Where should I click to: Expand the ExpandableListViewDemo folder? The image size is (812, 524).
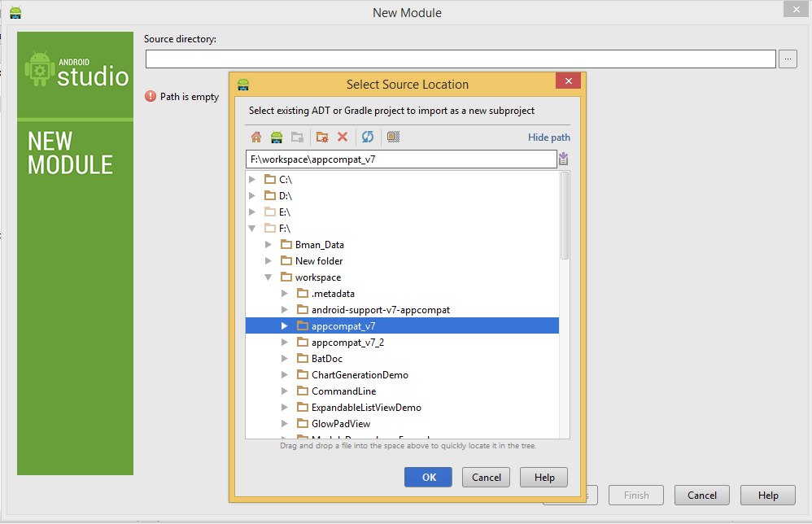[285, 408]
